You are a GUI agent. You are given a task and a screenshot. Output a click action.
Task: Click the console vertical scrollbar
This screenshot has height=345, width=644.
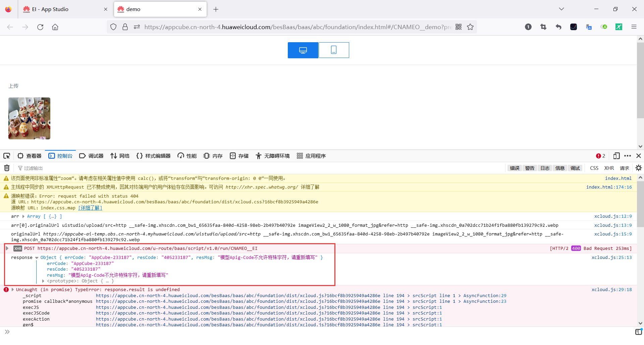tap(640, 204)
